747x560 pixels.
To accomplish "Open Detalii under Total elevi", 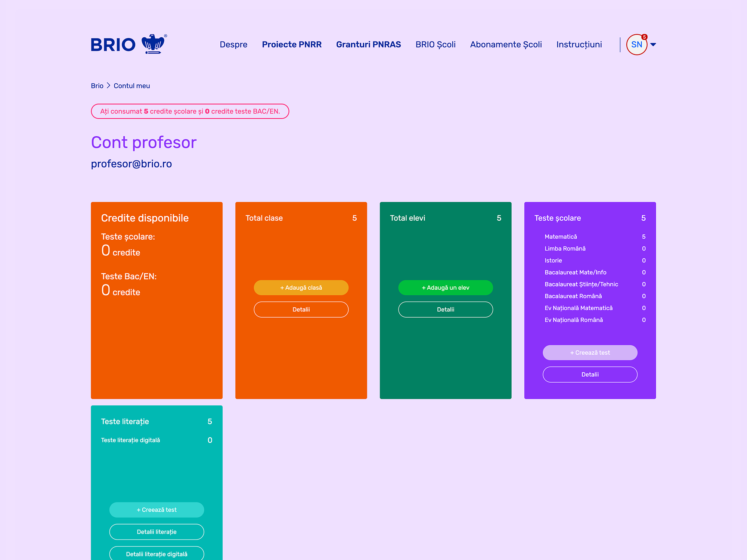I will point(446,309).
